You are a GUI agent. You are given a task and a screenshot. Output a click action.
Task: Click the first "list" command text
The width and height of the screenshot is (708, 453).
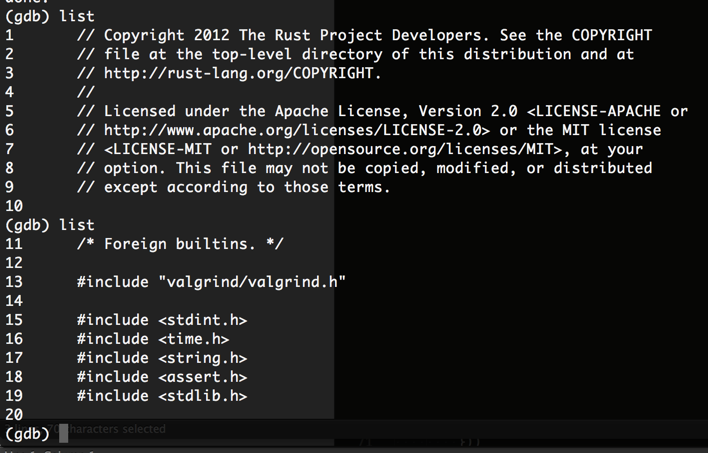click(x=77, y=16)
